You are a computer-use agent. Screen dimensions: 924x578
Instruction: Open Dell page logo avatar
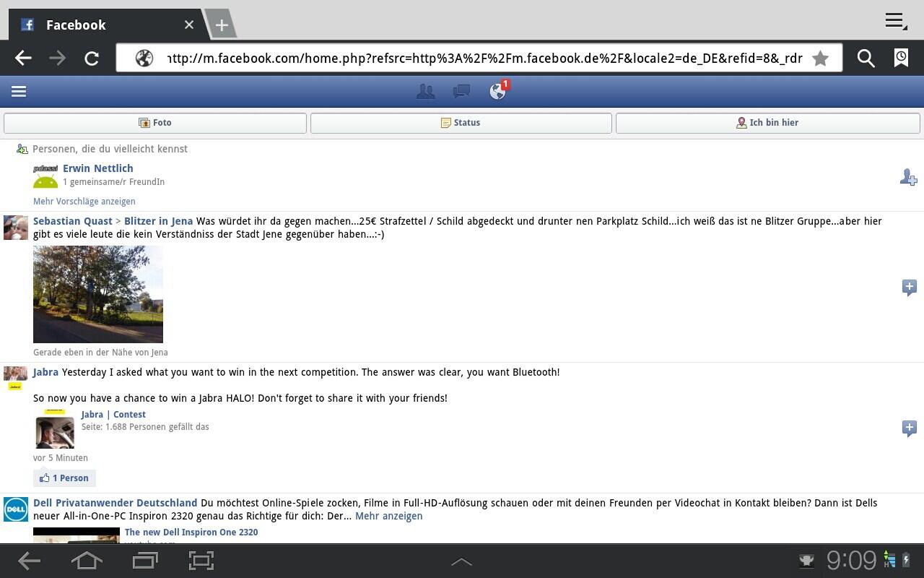pyautogui.click(x=16, y=509)
